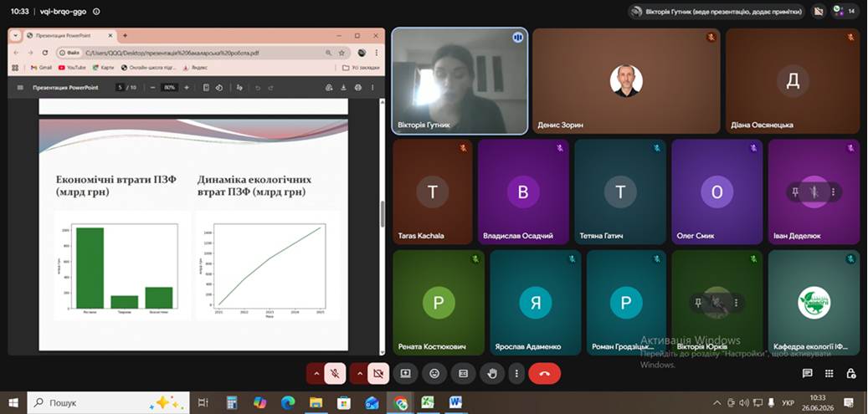This screenshot has height=414, width=868.
Task: Unmute the microphone
Action: tap(334, 374)
